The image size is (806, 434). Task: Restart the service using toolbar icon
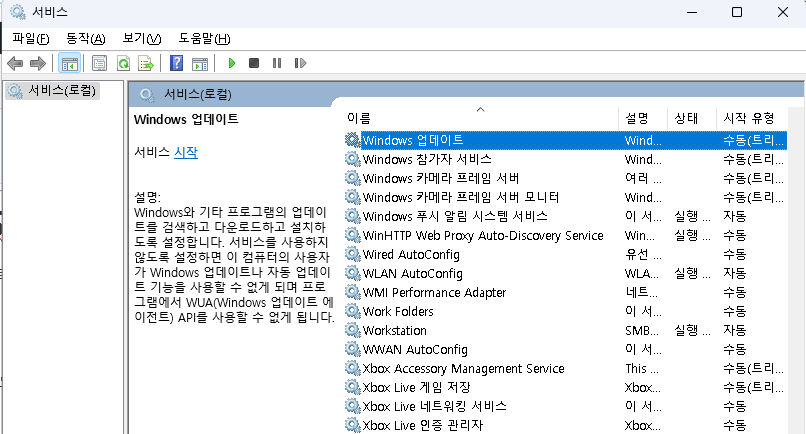pyautogui.click(x=300, y=63)
